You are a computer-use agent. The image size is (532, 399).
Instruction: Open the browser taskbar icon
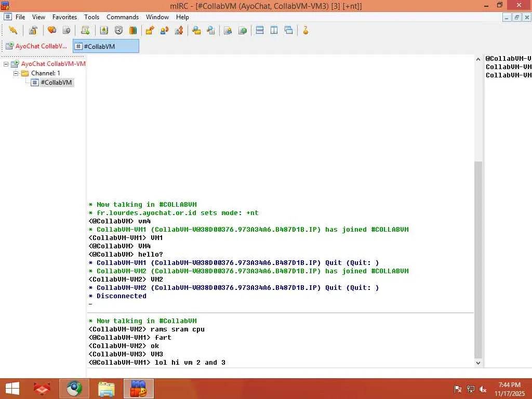(74, 389)
